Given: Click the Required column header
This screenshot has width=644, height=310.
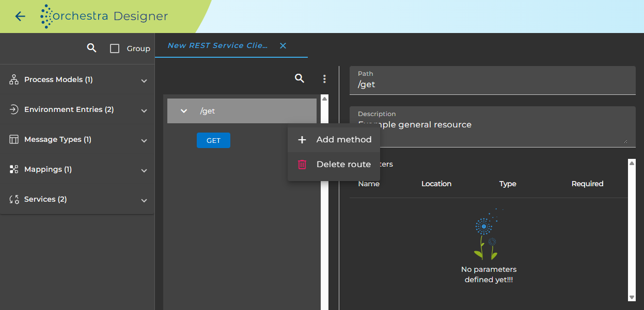Looking at the screenshot, I should (587, 184).
